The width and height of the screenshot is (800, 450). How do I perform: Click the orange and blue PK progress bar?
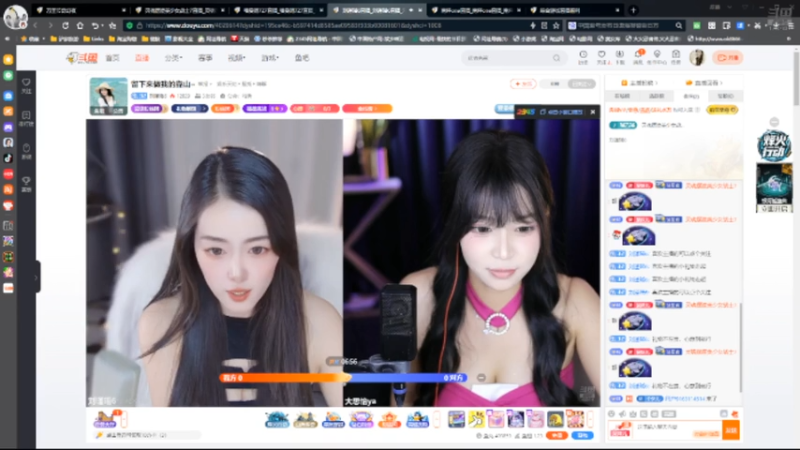[343, 378]
